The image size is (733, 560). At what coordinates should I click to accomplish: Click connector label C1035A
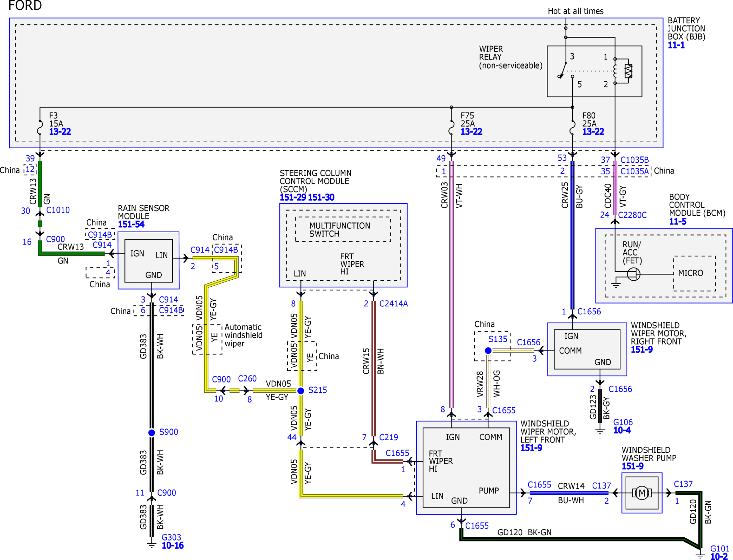pos(635,171)
